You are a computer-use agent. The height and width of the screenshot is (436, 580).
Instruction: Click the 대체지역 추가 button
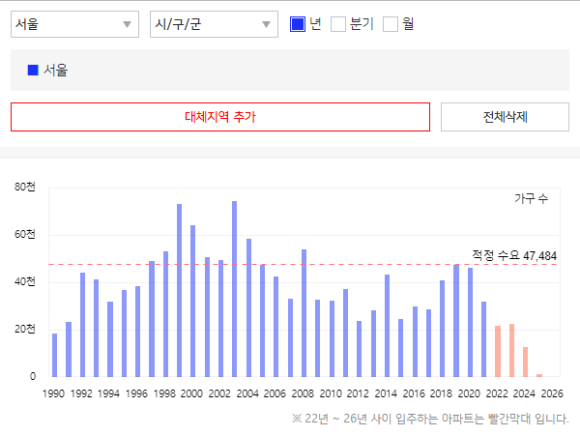pos(220,117)
